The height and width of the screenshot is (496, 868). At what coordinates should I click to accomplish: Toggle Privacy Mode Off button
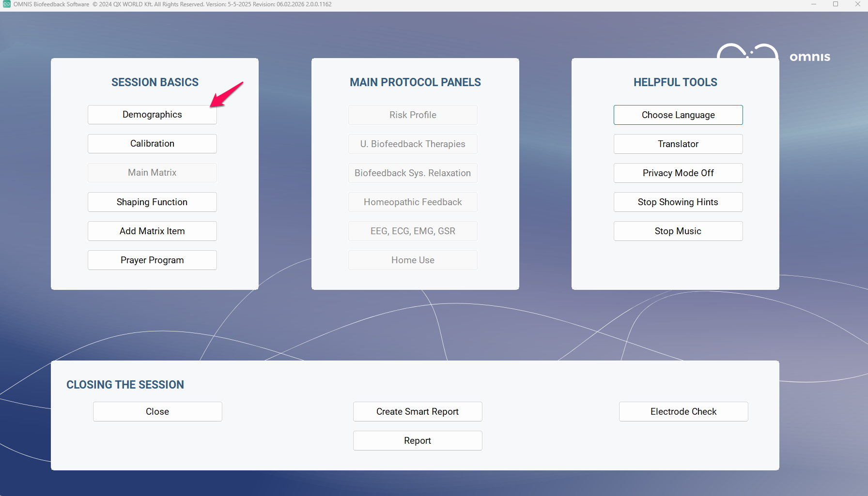(x=678, y=173)
